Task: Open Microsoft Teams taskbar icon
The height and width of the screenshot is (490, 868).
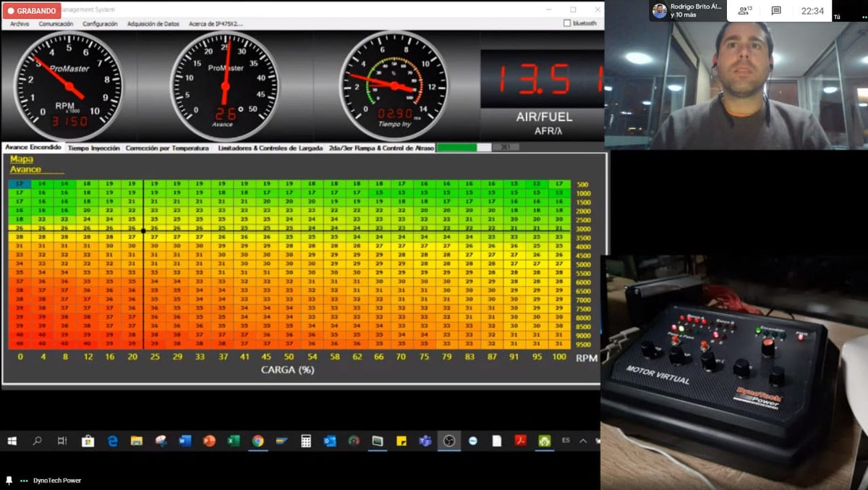Action: (x=425, y=441)
